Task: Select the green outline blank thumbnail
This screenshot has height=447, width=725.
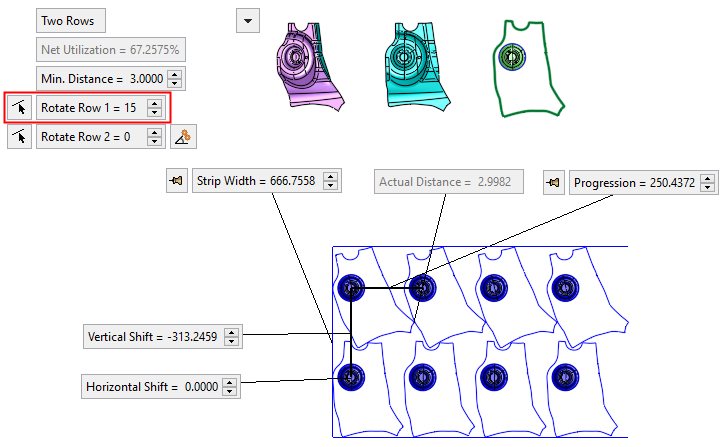Action: (528, 68)
